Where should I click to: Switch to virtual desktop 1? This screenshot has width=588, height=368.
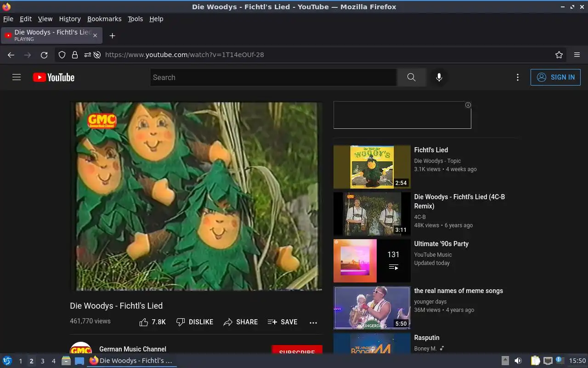click(x=20, y=361)
